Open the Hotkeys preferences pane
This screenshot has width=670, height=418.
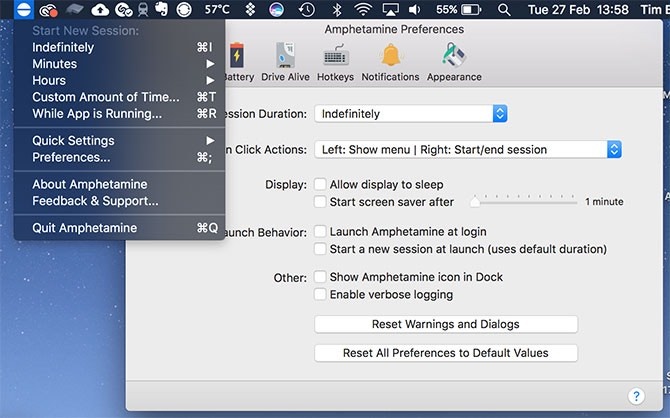[x=335, y=60]
